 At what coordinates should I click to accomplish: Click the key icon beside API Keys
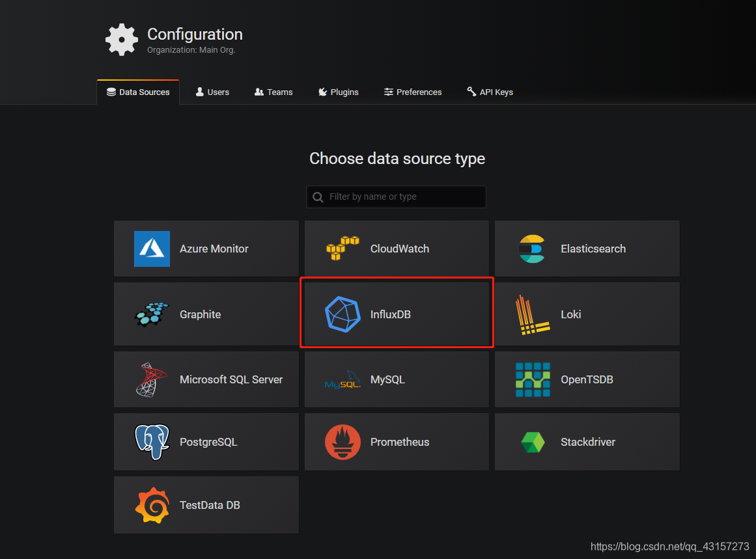(471, 91)
